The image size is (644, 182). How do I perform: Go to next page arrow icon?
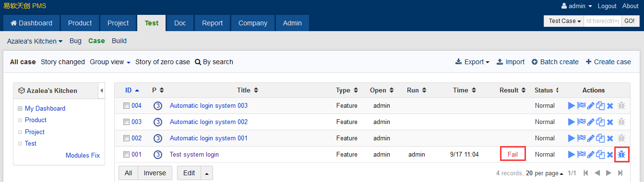pos(608,173)
